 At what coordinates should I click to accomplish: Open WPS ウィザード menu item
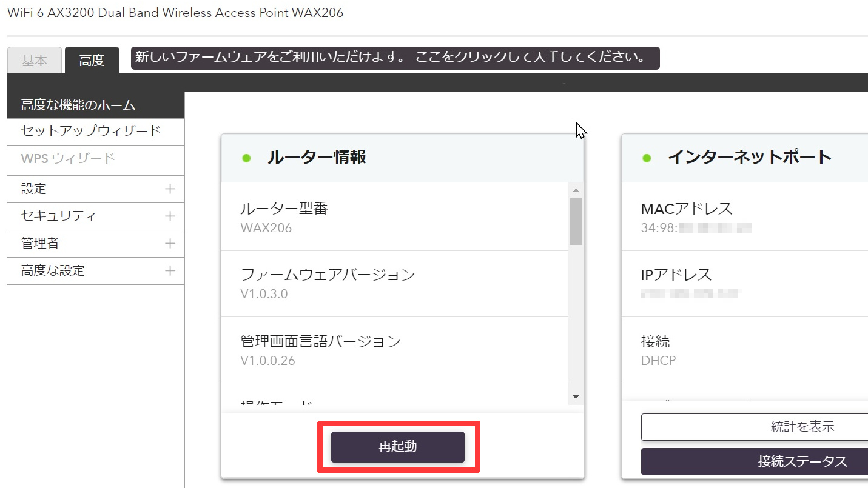[95, 159]
